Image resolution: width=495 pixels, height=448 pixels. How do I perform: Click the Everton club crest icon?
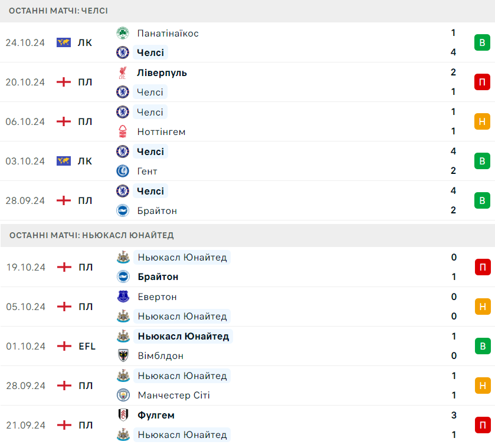123,297
